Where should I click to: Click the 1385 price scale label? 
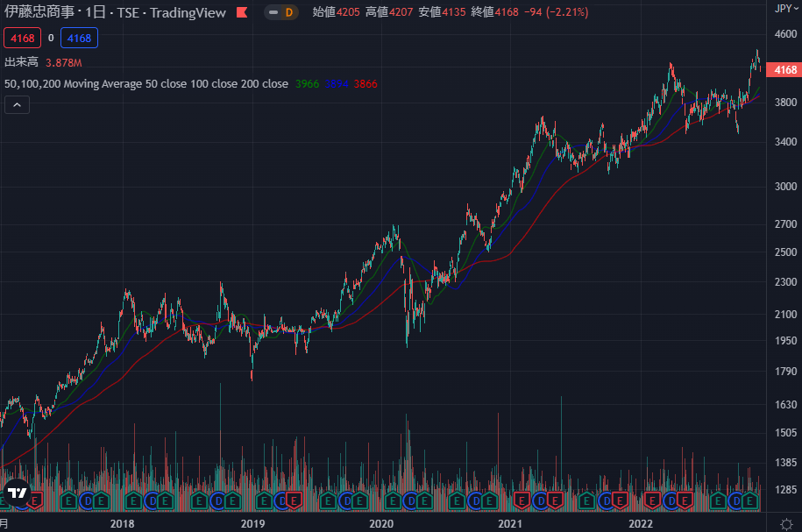tap(785, 463)
